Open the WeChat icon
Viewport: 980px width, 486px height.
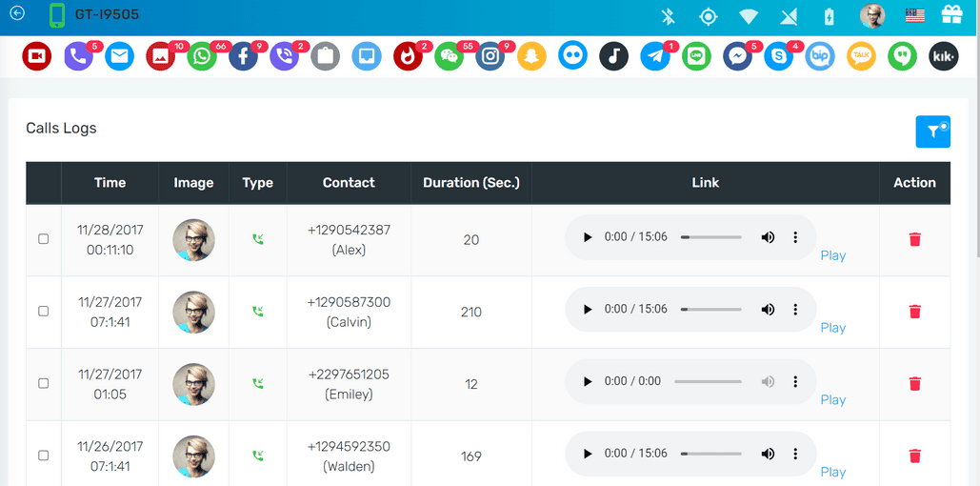(449, 56)
